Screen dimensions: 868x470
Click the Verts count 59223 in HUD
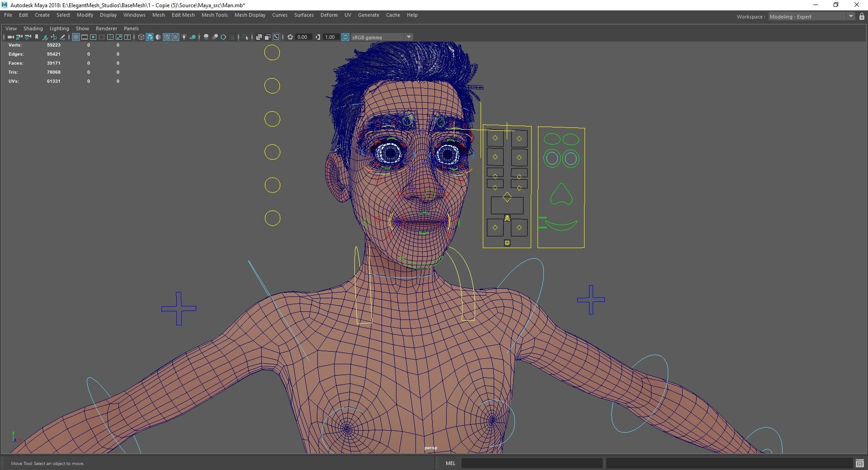[53, 45]
